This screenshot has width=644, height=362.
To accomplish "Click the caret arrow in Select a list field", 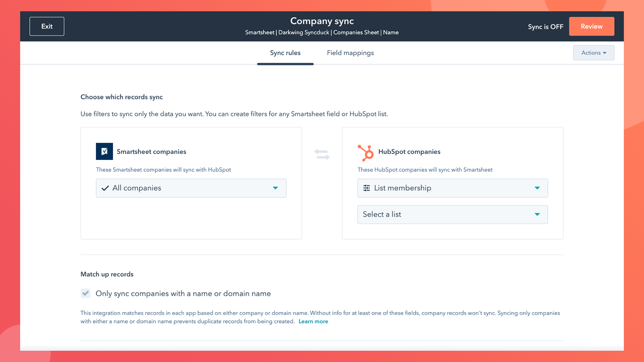I will [x=537, y=214].
